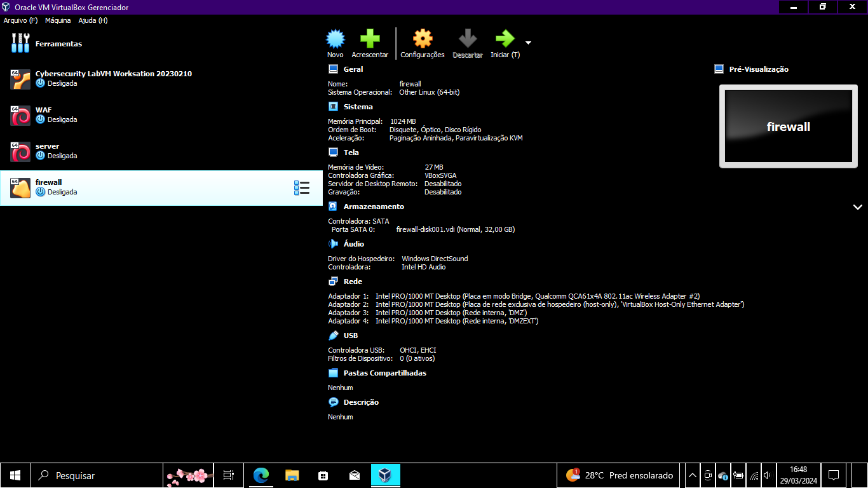Open the Arquivo (F) menu
The width and height of the screenshot is (868, 488).
tap(20, 20)
